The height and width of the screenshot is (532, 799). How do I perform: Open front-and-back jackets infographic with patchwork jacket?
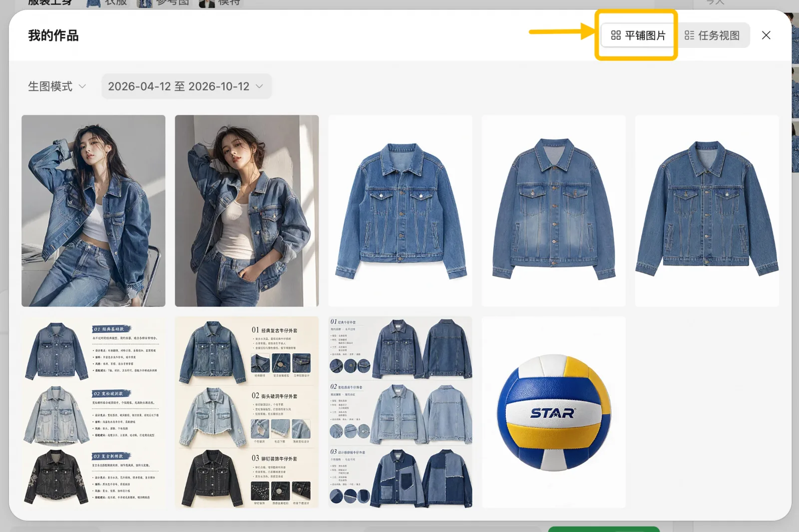(400, 412)
